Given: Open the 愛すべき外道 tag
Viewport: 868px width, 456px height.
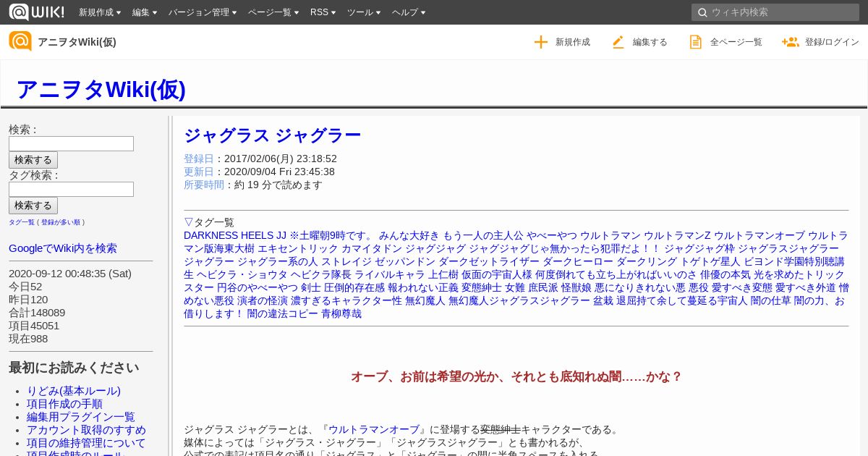Looking at the screenshot, I should click(x=806, y=287).
